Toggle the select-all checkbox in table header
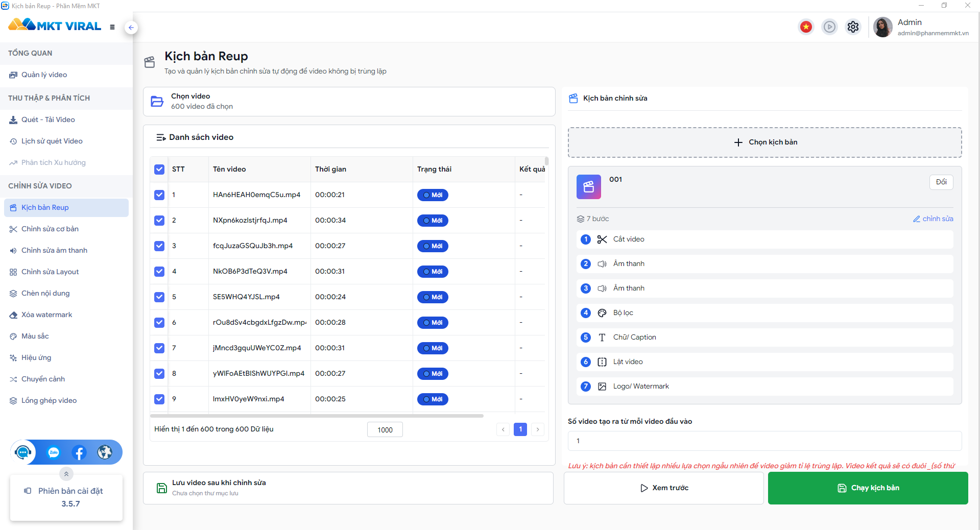 (x=159, y=170)
